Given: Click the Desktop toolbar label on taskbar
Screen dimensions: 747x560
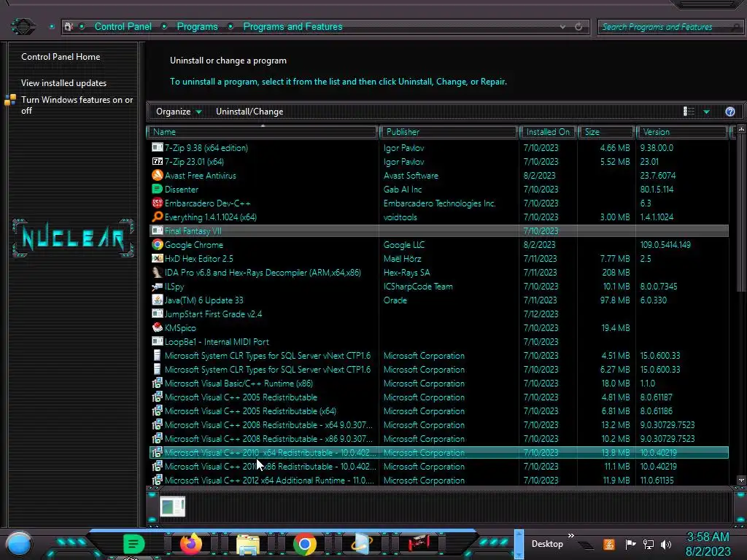Looking at the screenshot, I should tap(547, 543).
